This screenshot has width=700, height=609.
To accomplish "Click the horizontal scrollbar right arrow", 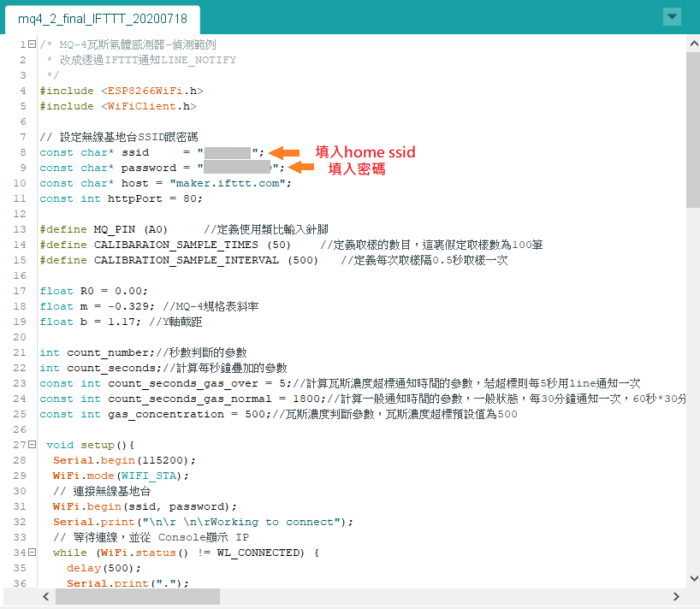I will click(676, 596).
